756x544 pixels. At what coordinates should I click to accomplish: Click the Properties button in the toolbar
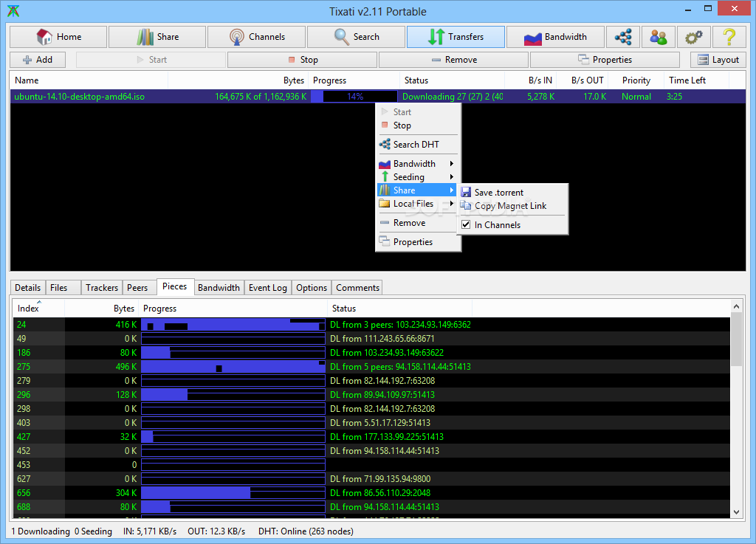(x=605, y=60)
